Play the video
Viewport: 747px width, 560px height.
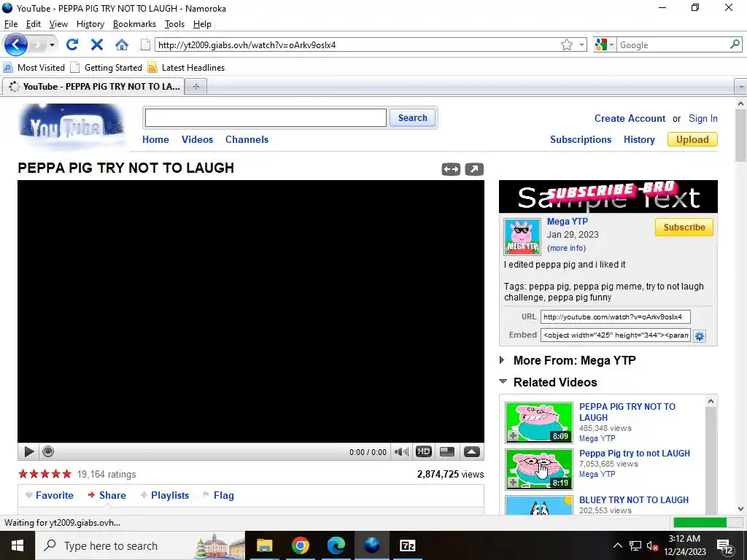pos(28,452)
